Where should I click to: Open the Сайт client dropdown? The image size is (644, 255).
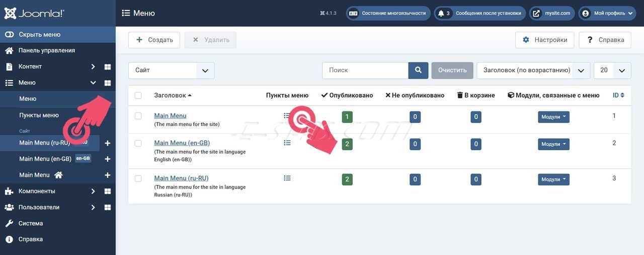coord(171,71)
